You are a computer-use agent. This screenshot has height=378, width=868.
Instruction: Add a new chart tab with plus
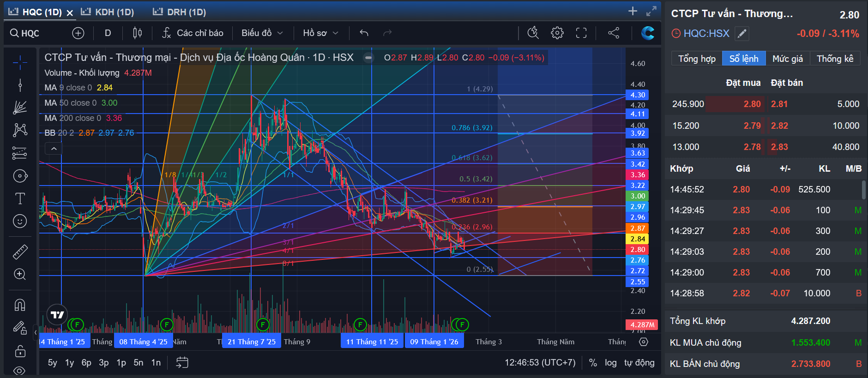pyautogui.click(x=633, y=11)
